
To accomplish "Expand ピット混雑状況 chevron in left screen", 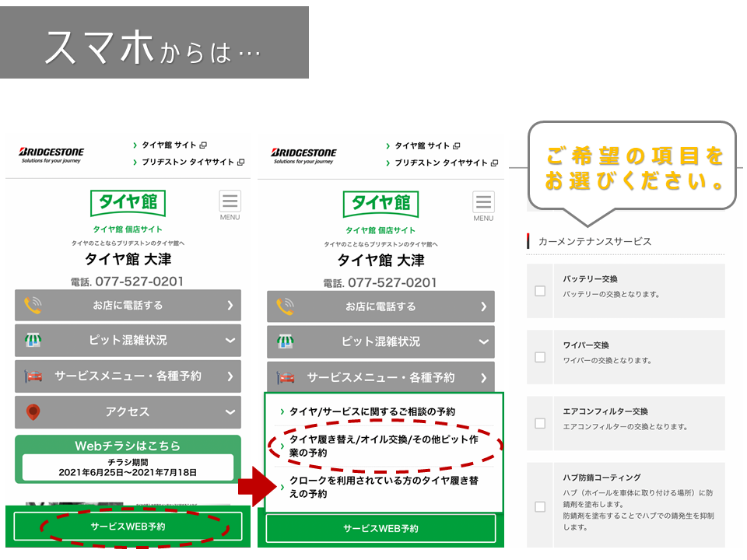I will (230, 341).
